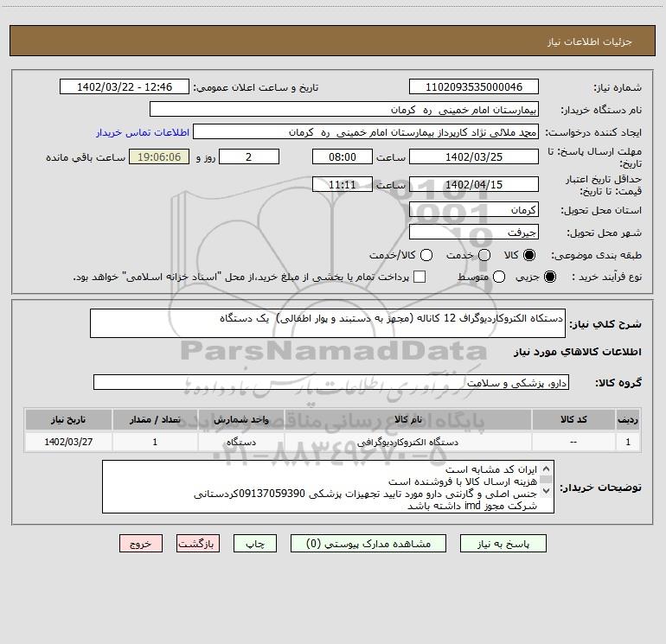Click the general description text area
666x644 pixels.
[328, 323]
